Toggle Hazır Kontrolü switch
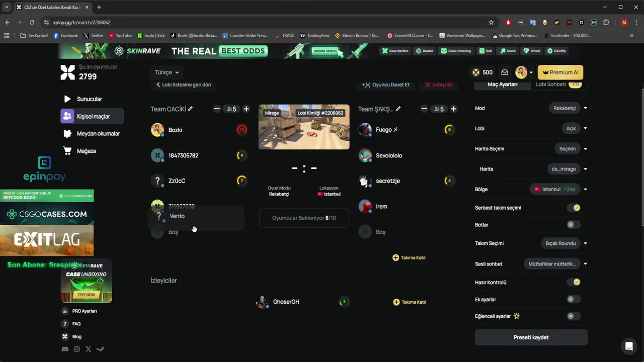 (x=574, y=282)
